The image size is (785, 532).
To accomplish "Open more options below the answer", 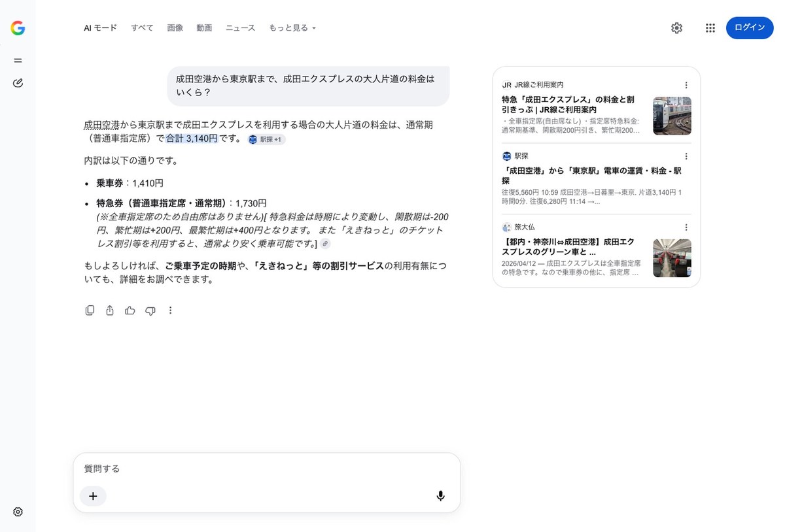I will pos(171,310).
